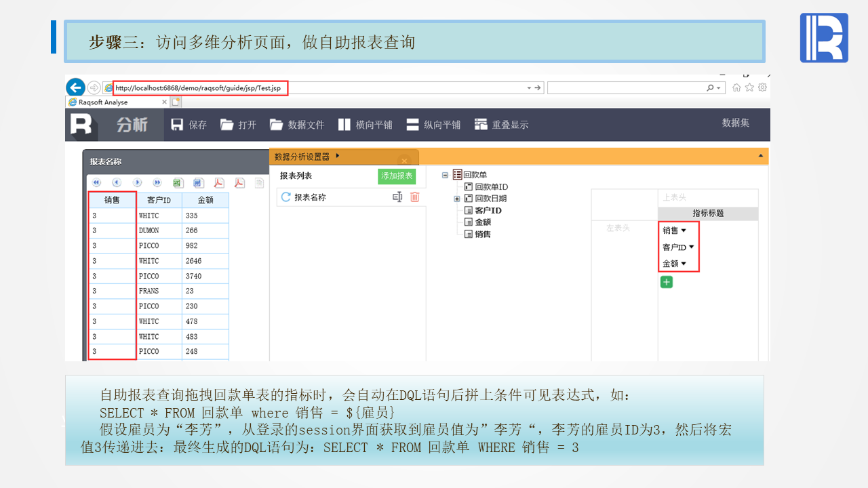Open browser settings gear icon
This screenshot has height=488, width=868.
tap(762, 87)
